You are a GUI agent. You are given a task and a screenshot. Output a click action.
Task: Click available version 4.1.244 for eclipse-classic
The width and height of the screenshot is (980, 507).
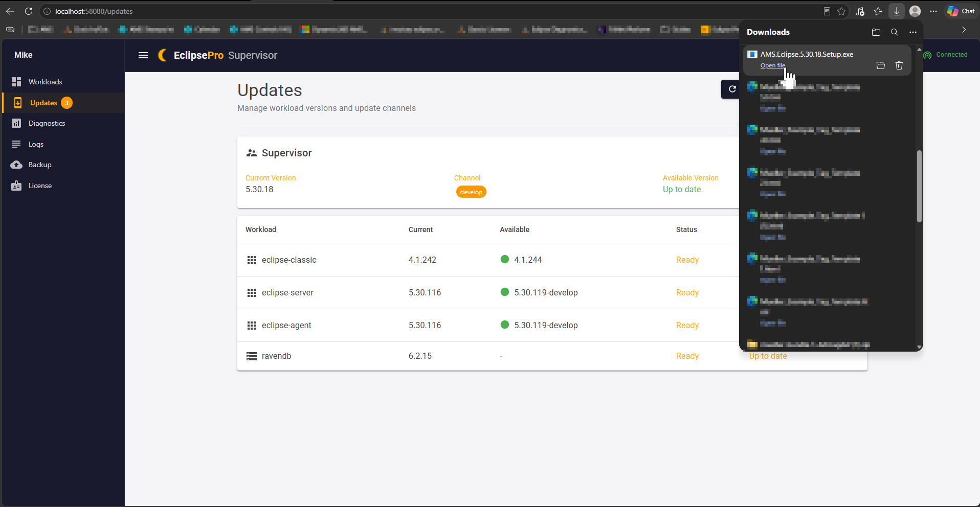(x=528, y=260)
